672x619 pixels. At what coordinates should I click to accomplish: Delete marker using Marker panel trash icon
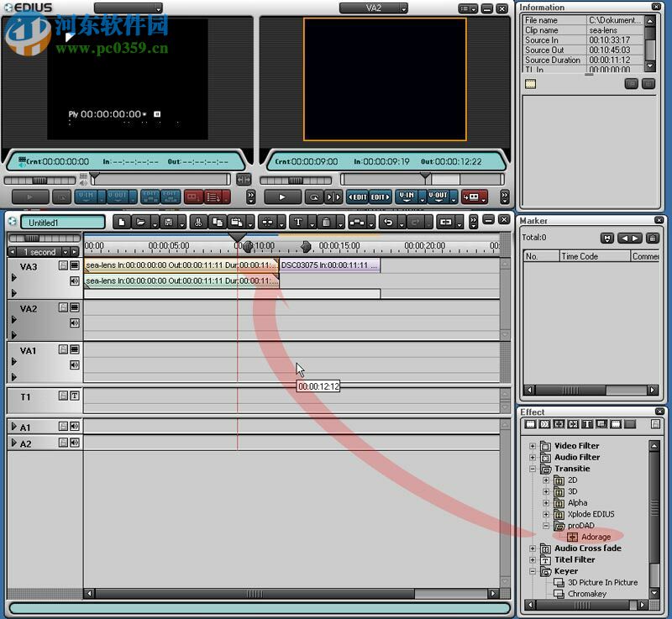pos(653,239)
